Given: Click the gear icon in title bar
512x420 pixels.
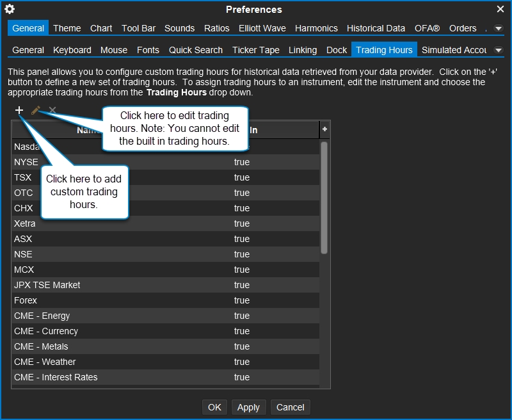Looking at the screenshot, I should pos(10,9).
